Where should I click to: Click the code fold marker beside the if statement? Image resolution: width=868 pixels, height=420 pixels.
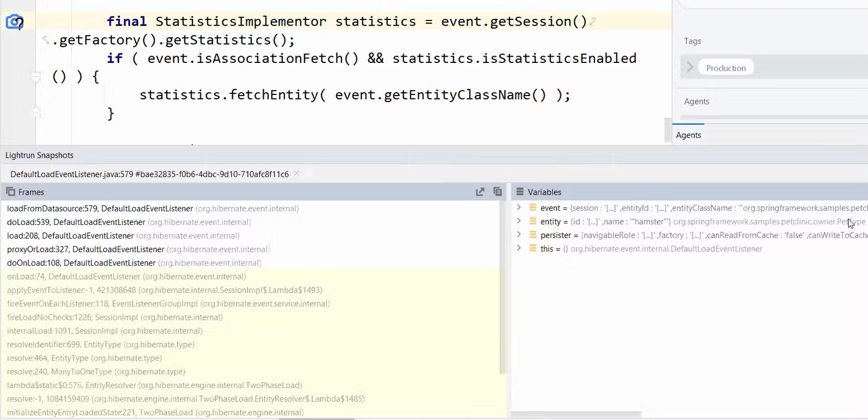pos(36,78)
